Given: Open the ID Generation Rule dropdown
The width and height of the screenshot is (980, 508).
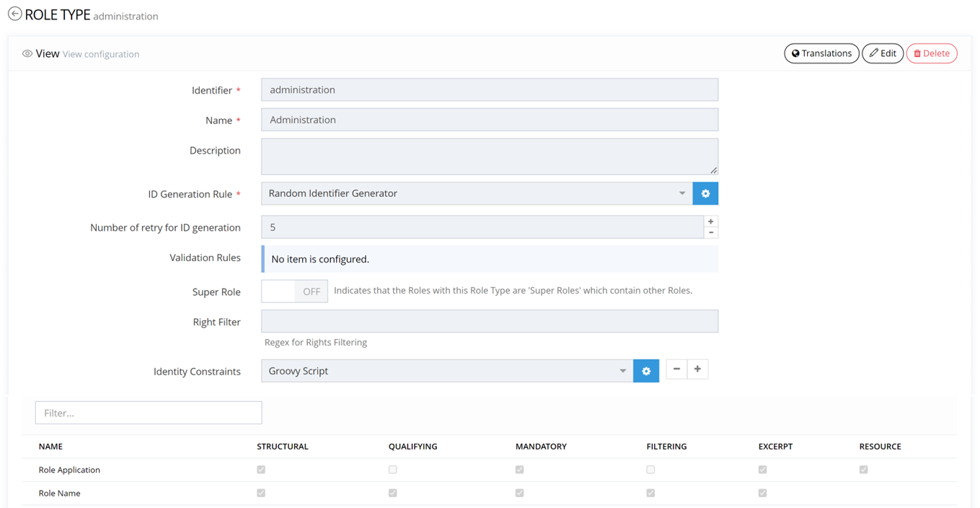Looking at the screenshot, I should [476, 193].
